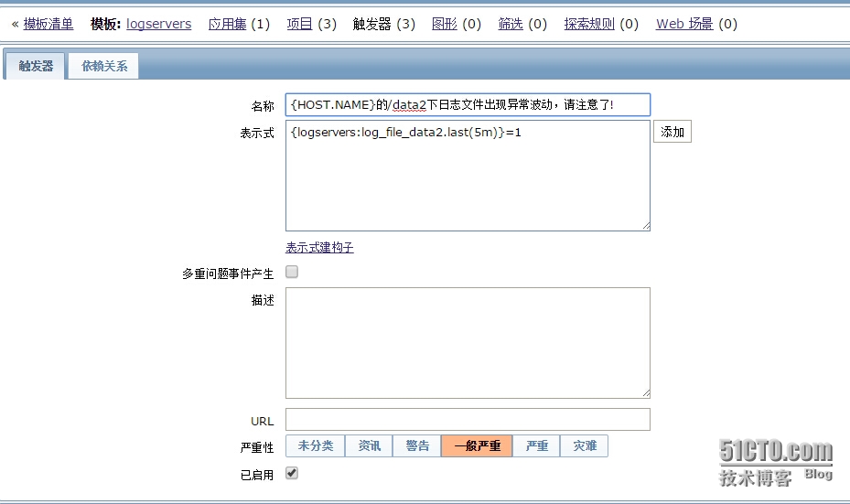
Task: Open the 表示式建构子 expression constructor
Action: (x=320, y=248)
